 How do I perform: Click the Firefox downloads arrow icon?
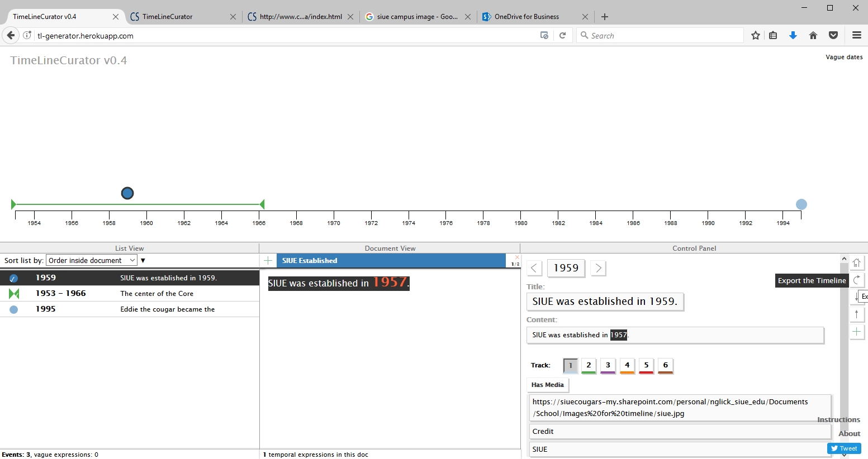coord(793,35)
